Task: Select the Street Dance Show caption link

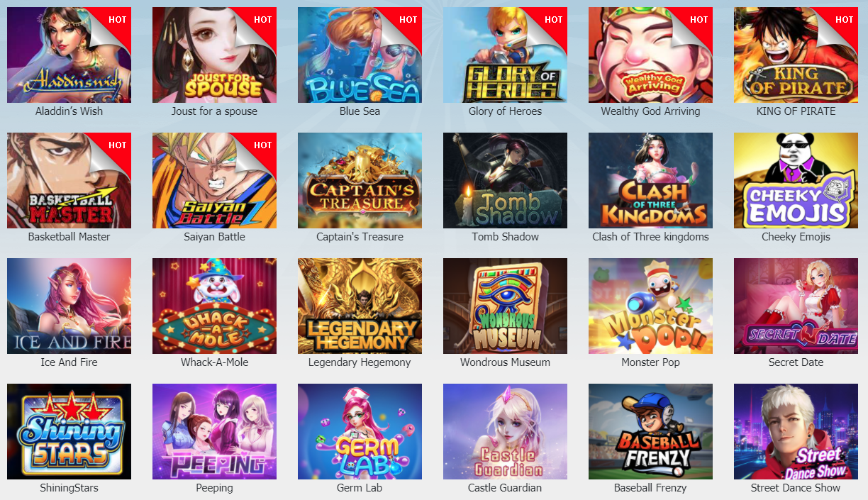Action: pos(796,488)
